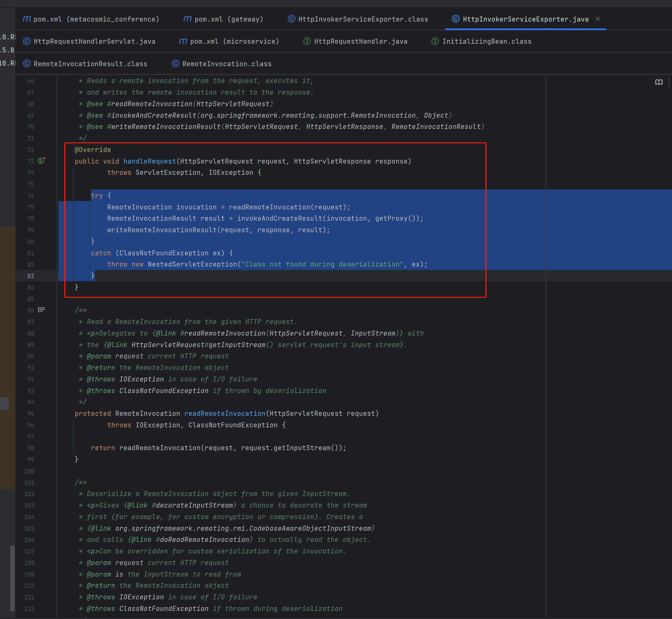The width and height of the screenshot is (672, 619).
Task: Click the left panel vertical scrollbar thumb
Action: click(12, 578)
